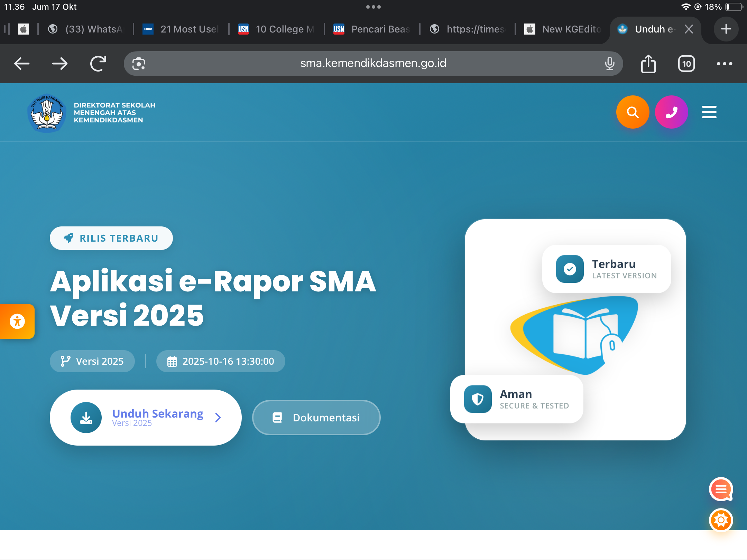Click the RILIS TERBARU badge
This screenshot has width=747, height=560.
click(111, 238)
